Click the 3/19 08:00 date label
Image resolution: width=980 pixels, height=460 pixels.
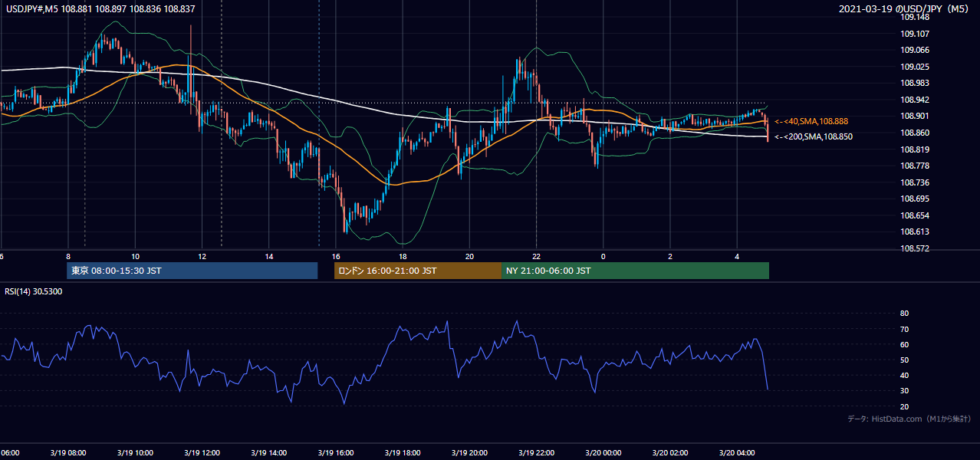pos(68,453)
